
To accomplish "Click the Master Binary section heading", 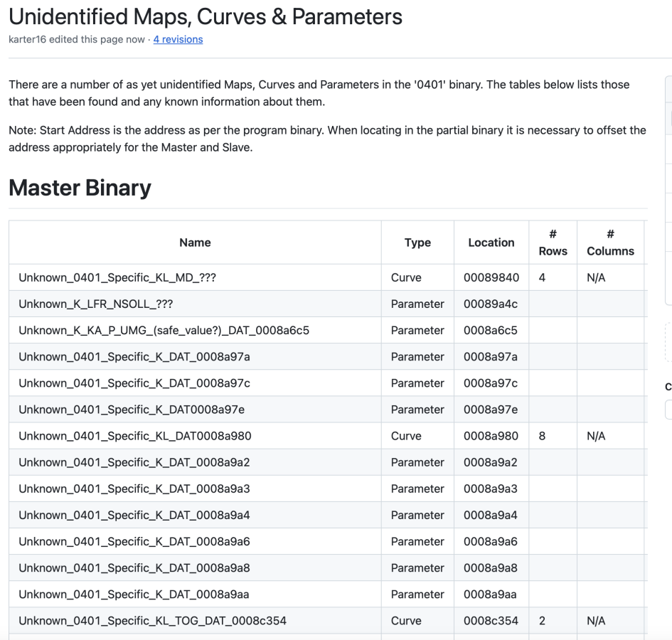I will (80, 188).
